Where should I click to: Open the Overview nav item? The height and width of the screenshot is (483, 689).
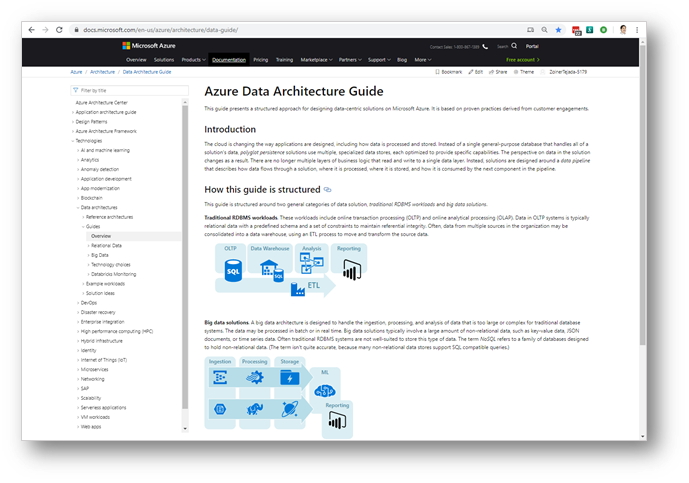pyautogui.click(x=136, y=60)
